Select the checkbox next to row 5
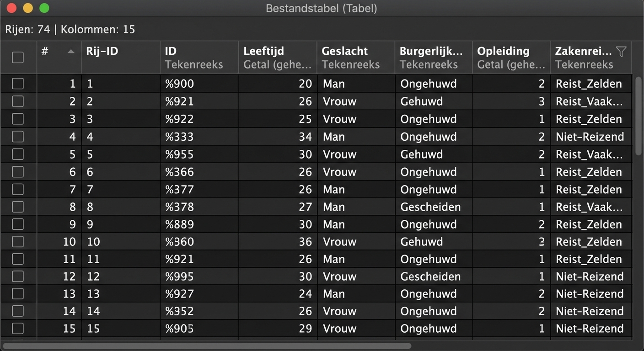 point(17,154)
